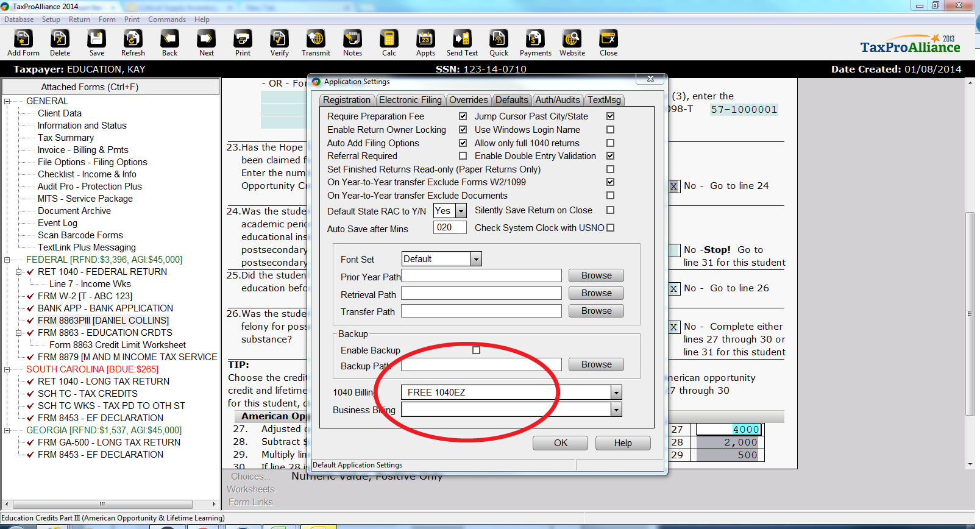Browse for Backup Path

pos(596,364)
